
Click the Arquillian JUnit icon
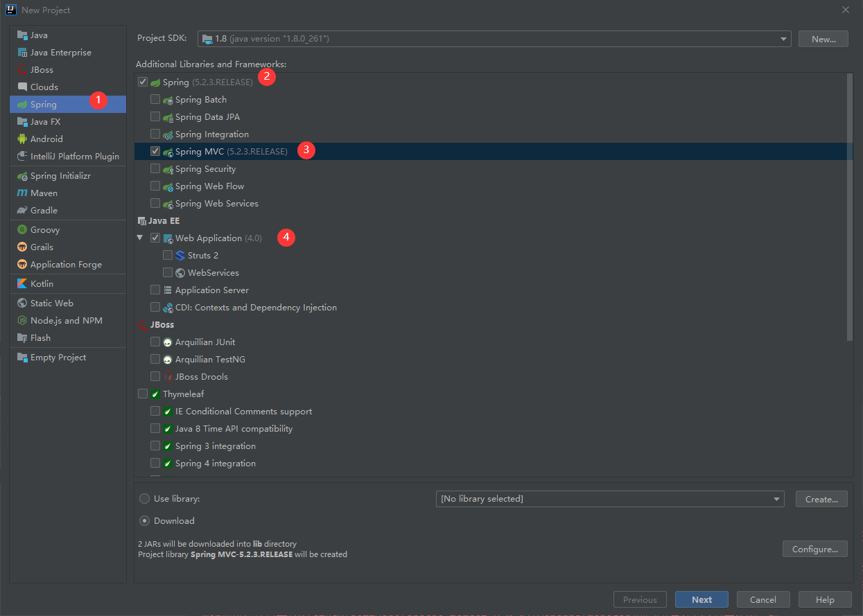point(168,342)
